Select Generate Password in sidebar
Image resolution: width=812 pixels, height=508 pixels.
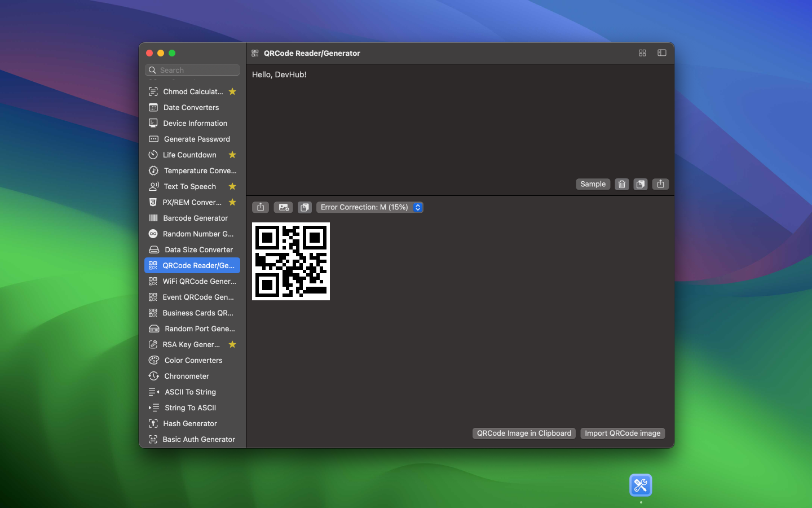coord(192,139)
